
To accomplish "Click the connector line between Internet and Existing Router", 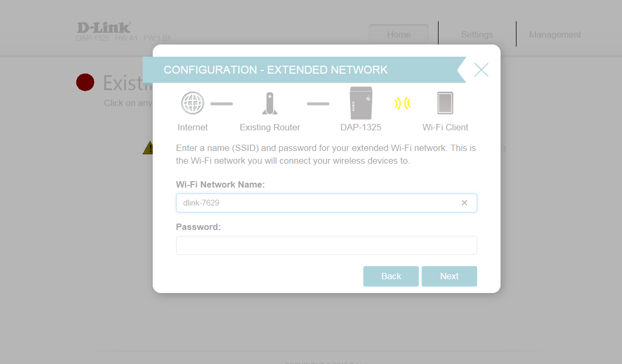I will click(221, 104).
